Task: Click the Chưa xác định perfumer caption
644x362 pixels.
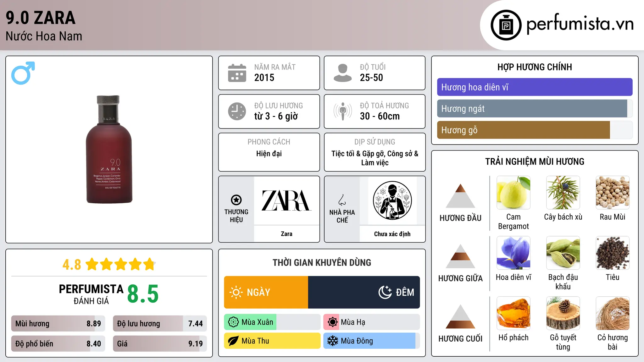Action: click(x=392, y=234)
